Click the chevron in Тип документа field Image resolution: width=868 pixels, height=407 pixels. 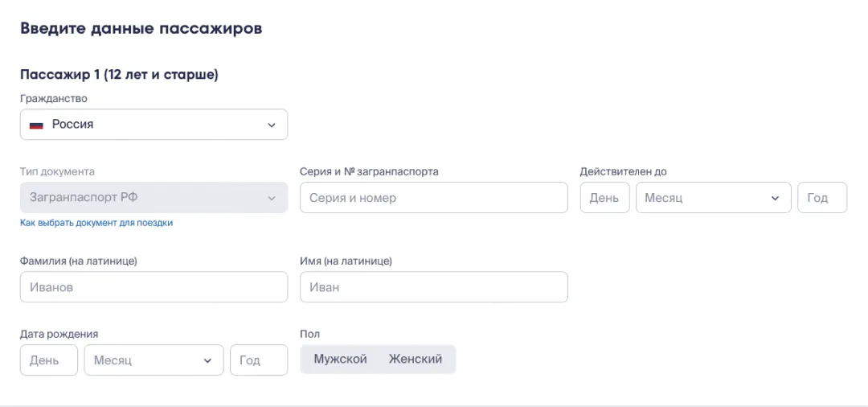click(x=272, y=198)
